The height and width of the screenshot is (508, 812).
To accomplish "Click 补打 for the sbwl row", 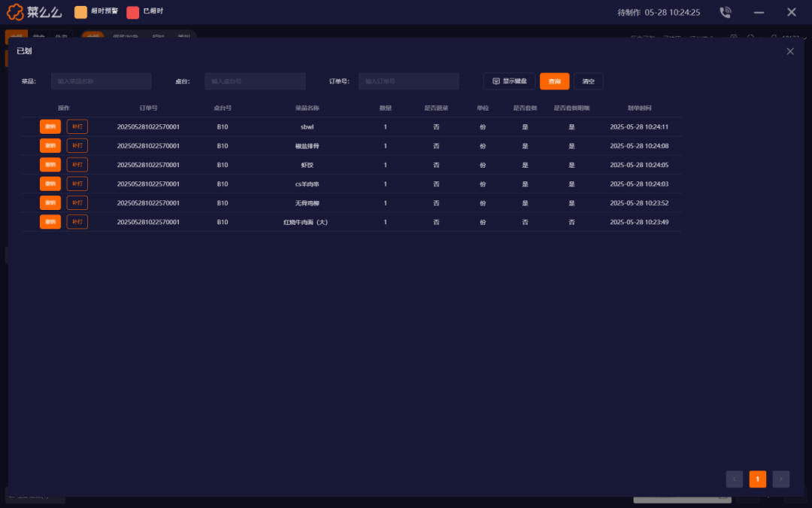I will pos(77,126).
